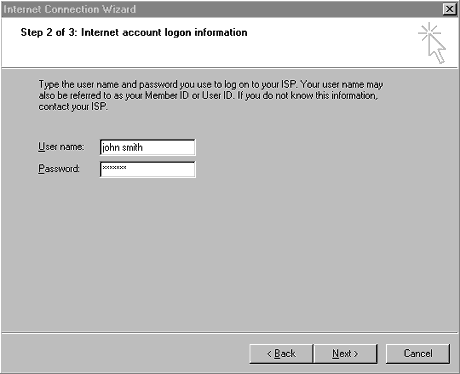This screenshot has width=460, height=374.
Task: Click the separator line above the buttons
Action: click(230, 332)
